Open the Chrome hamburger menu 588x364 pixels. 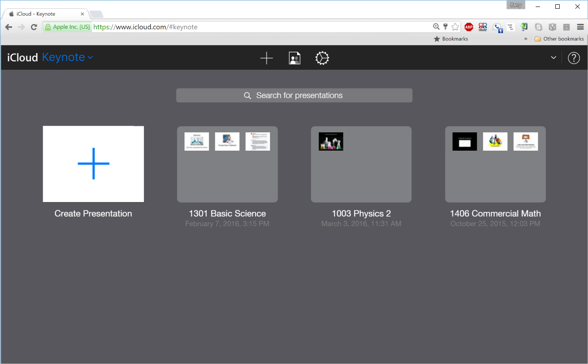580,27
